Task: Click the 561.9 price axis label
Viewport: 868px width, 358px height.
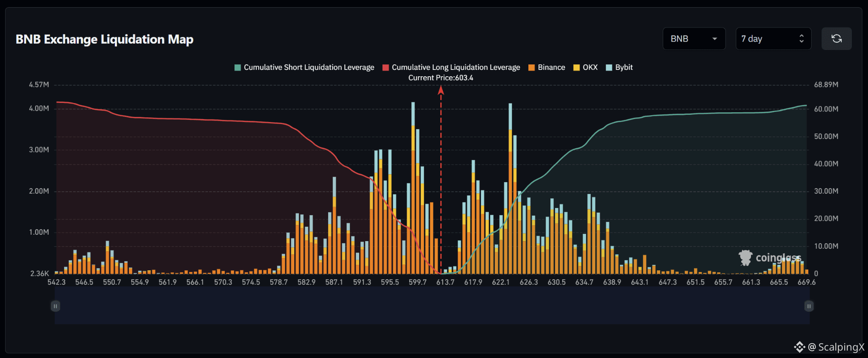Action: [x=167, y=282]
